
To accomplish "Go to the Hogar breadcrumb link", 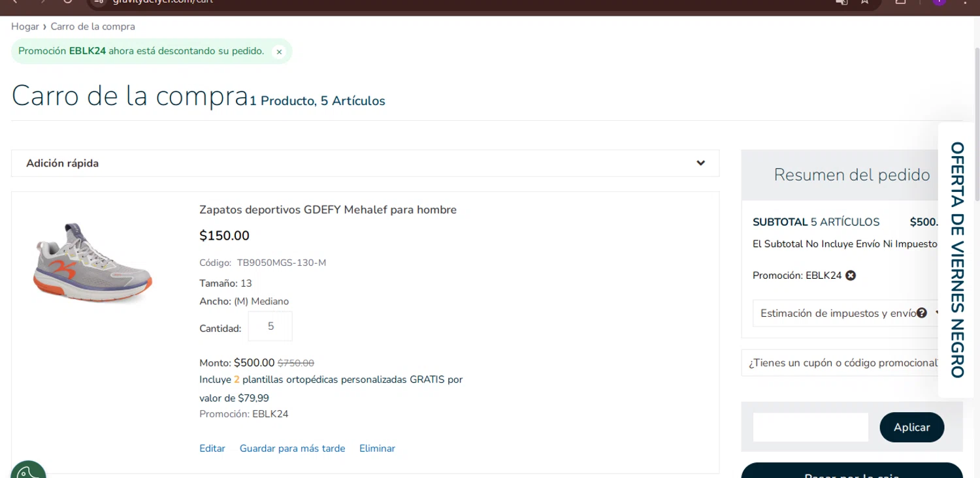I will click(x=25, y=27).
